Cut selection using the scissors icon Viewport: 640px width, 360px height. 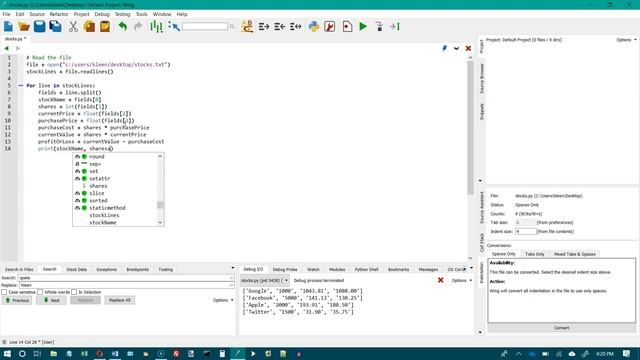(x=73, y=27)
